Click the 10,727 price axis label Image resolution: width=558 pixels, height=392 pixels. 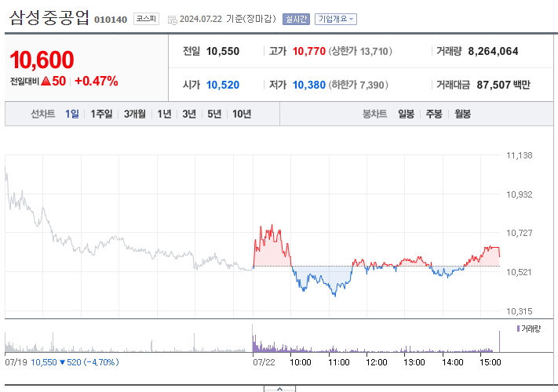click(520, 233)
